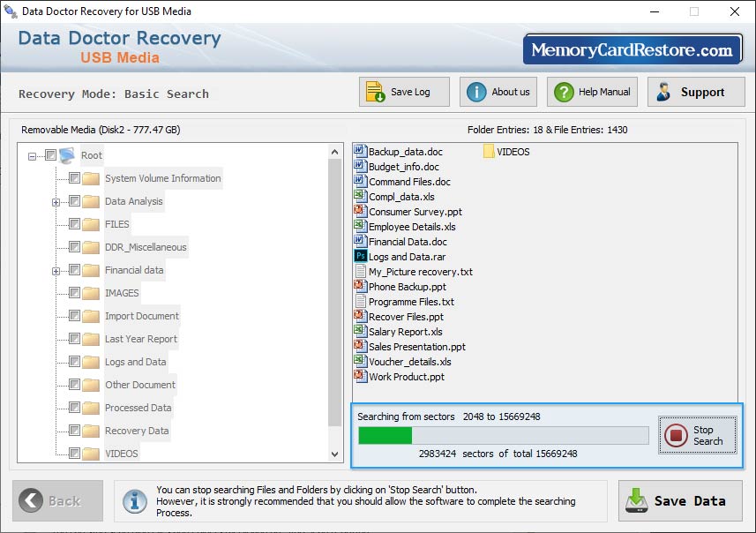Check the FILES folder checkbox
The height and width of the screenshot is (533, 756).
(74, 224)
